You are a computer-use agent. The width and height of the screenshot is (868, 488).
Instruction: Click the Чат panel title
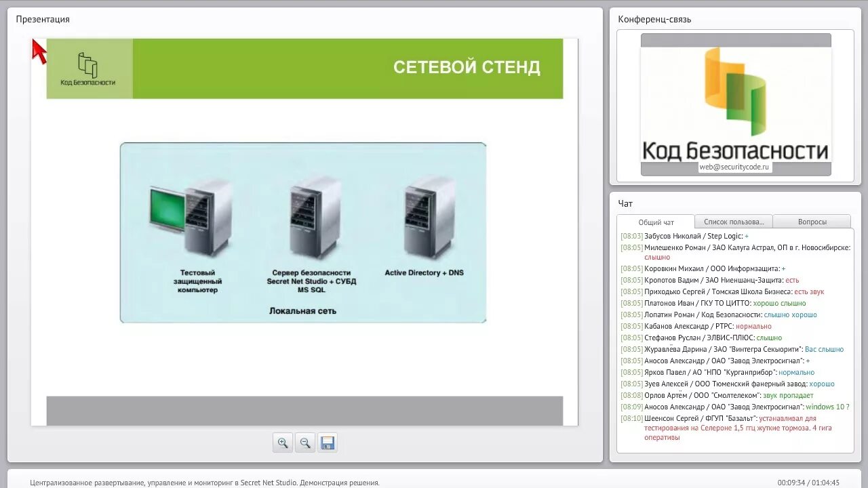625,203
